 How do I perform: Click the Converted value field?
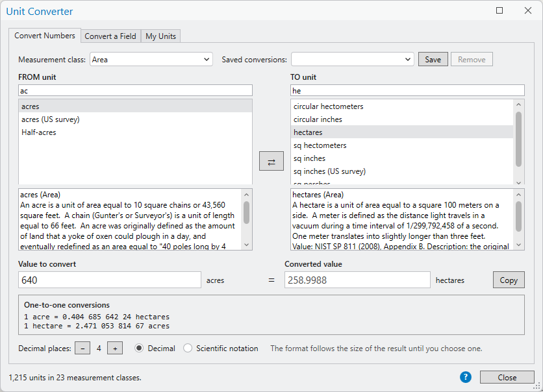click(357, 280)
